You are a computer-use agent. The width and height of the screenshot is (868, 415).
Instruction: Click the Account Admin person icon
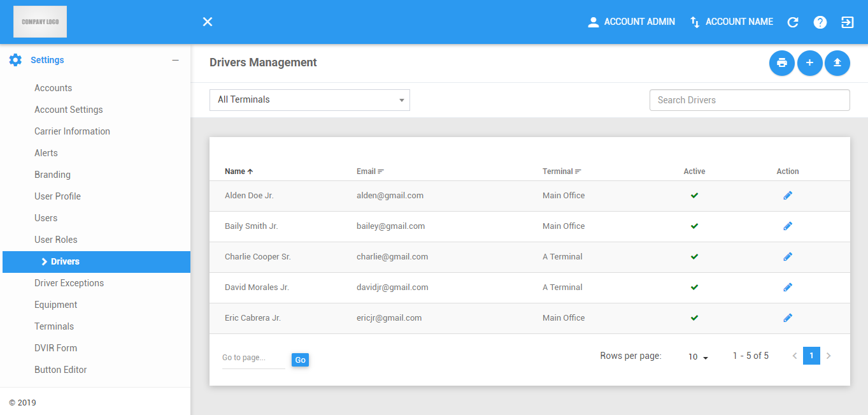coord(594,22)
